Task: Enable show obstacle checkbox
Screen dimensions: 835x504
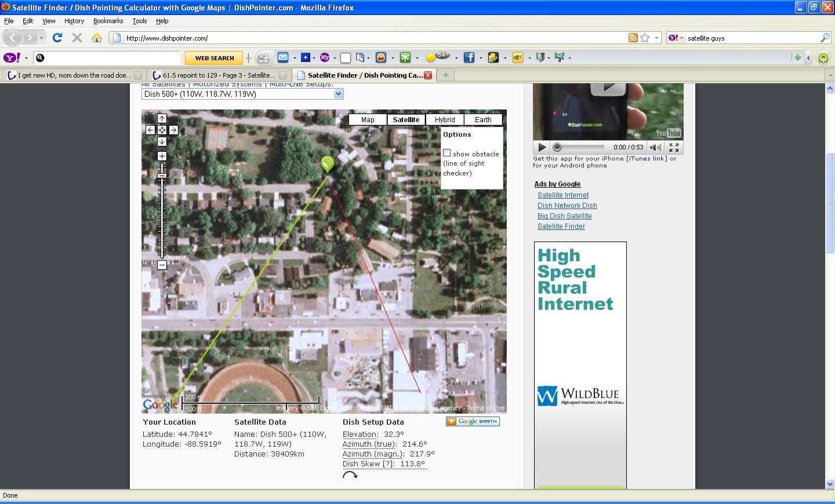Action: (x=446, y=153)
